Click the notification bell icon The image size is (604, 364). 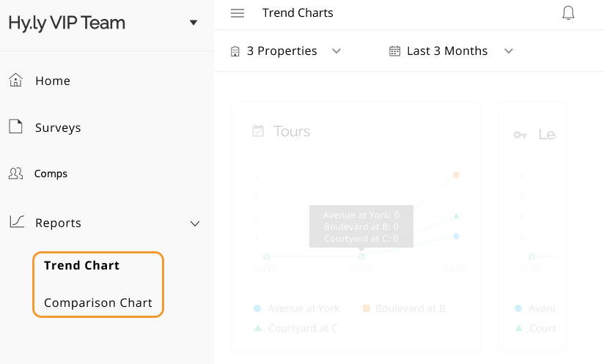[568, 13]
